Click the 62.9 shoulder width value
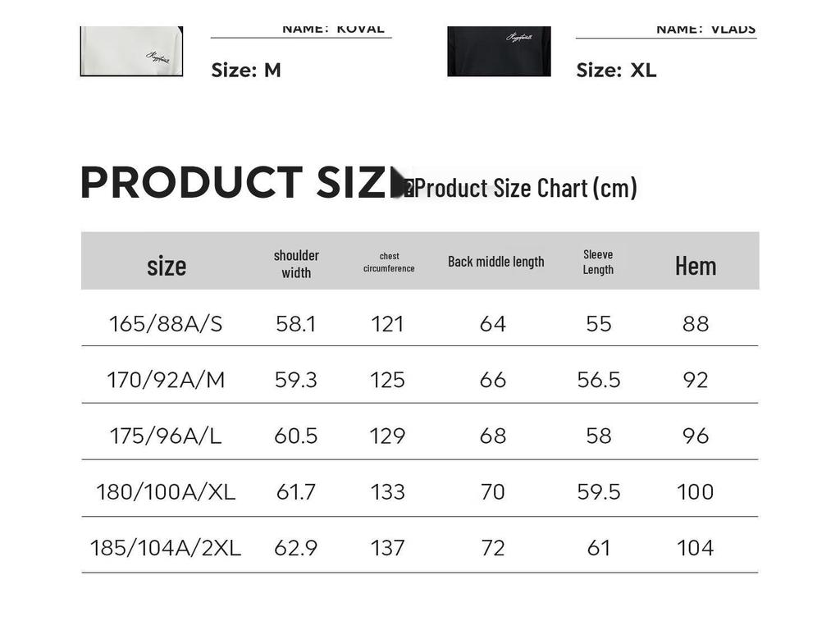Screen dimensions: 840x630 [295, 547]
